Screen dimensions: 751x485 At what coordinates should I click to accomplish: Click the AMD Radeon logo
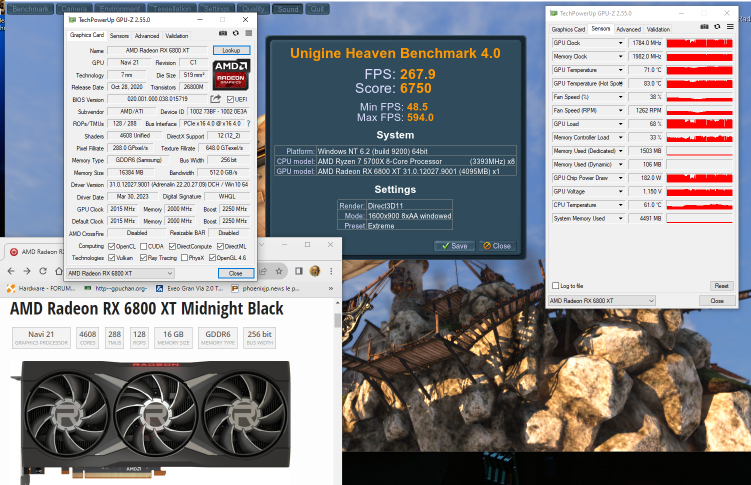[231, 75]
